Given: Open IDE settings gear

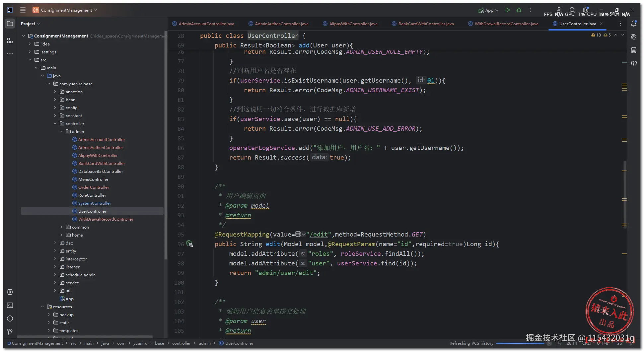Looking at the screenshot, I should pos(585,10).
